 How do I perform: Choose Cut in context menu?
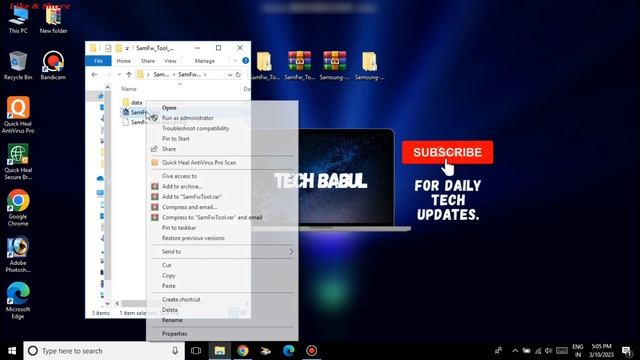pyautogui.click(x=167, y=265)
